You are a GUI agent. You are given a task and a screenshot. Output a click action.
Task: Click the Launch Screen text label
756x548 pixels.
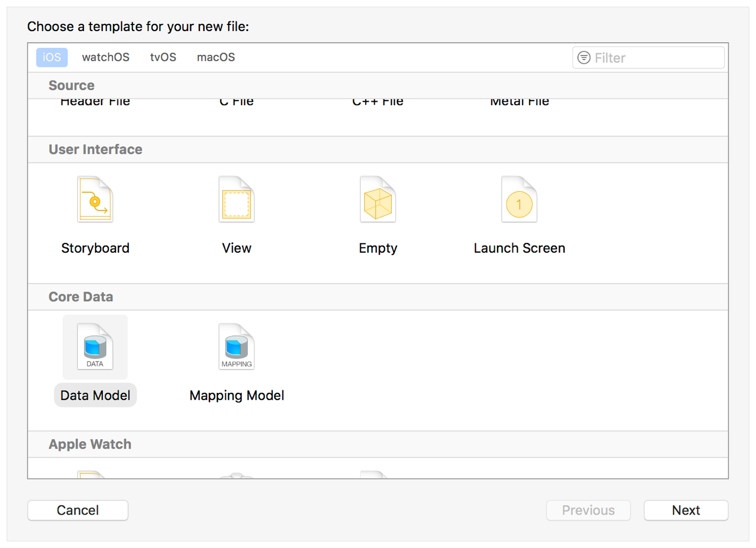pyautogui.click(x=519, y=248)
